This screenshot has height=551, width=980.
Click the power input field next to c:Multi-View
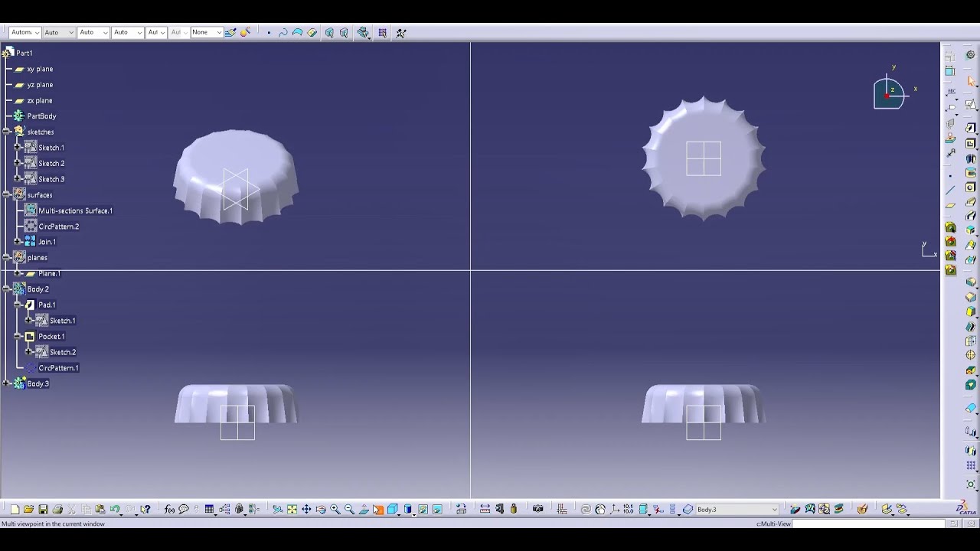[x=868, y=523]
